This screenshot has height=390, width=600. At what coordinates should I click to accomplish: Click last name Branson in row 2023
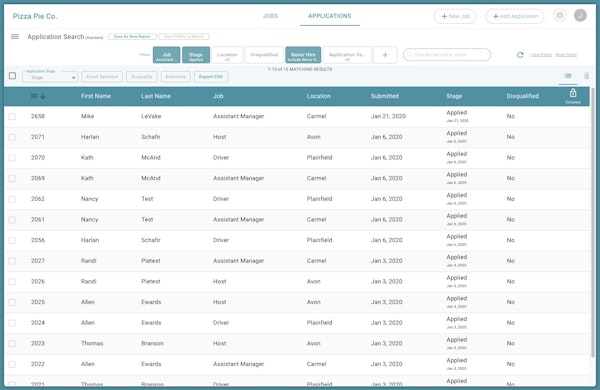pyautogui.click(x=152, y=343)
